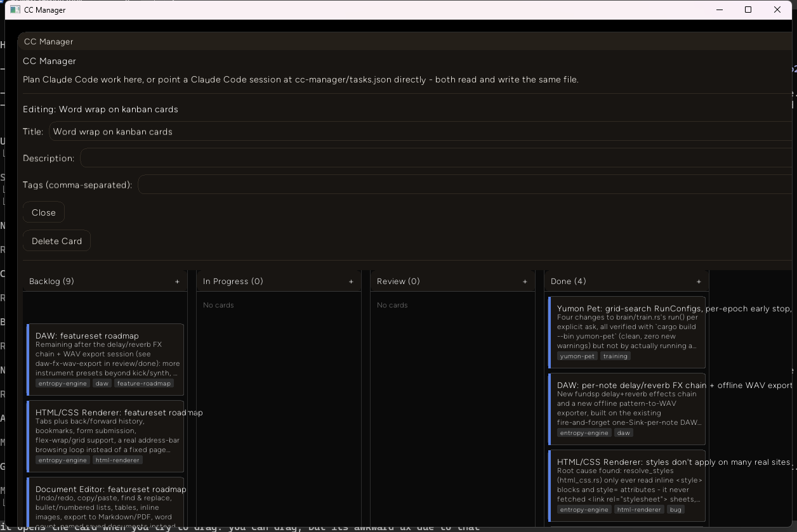Add a card to the In Progress column
Image resolution: width=797 pixels, height=532 pixels.
[x=351, y=282]
